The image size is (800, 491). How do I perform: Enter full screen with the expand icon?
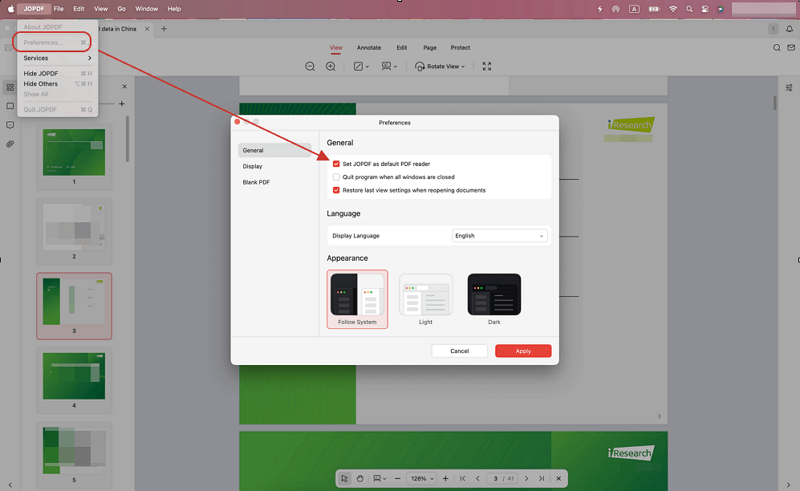pos(487,66)
